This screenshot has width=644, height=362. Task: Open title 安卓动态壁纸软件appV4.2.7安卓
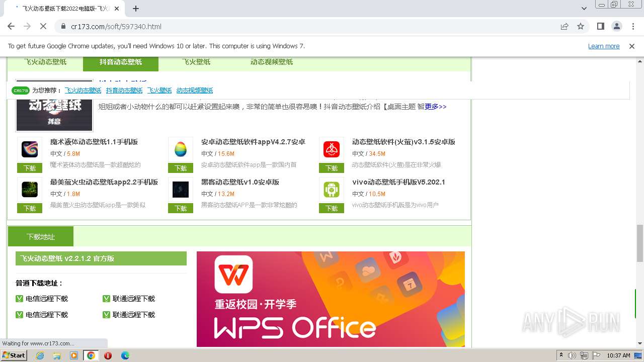253,142
